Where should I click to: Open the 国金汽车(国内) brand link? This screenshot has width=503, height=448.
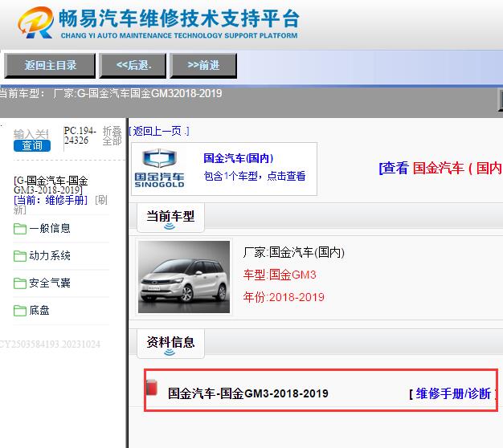tap(239, 158)
